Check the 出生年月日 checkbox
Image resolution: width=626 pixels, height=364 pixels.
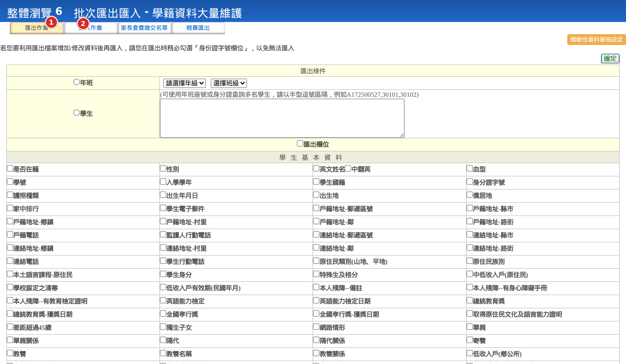tap(163, 195)
